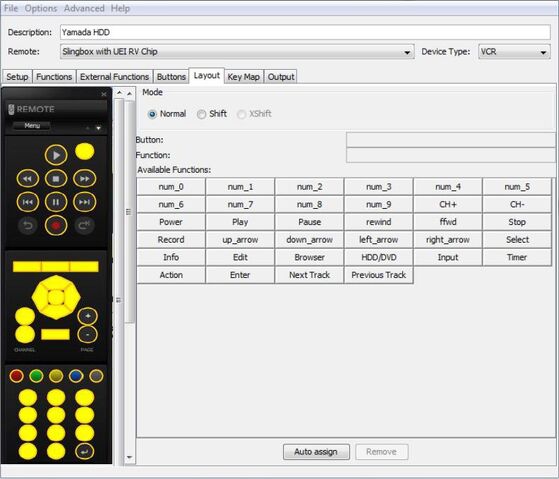Open the Remote dropdown showing Slingbox
The width and height of the screenshot is (559, 479).
[x=237, y=52]
